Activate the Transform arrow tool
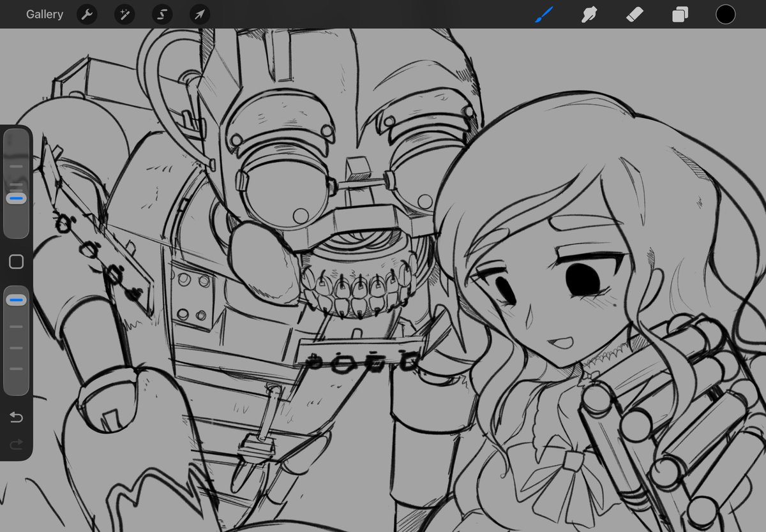 200,15
